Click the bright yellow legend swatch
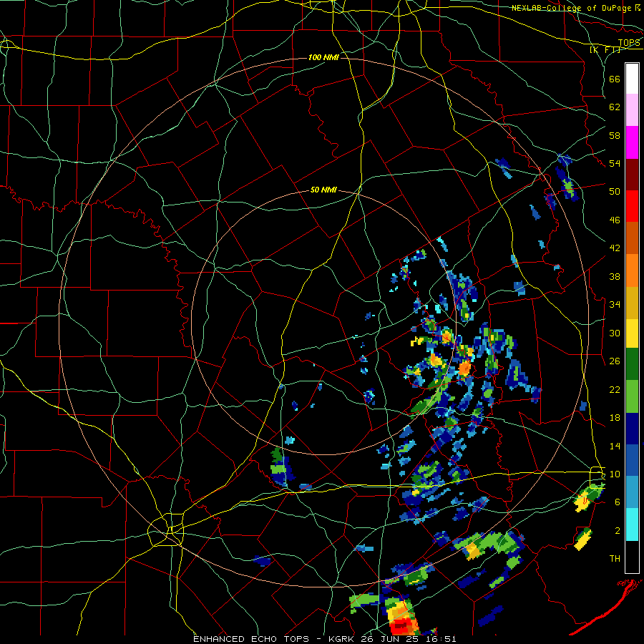This screenshot has width=644, height=644. coord(632,333)
